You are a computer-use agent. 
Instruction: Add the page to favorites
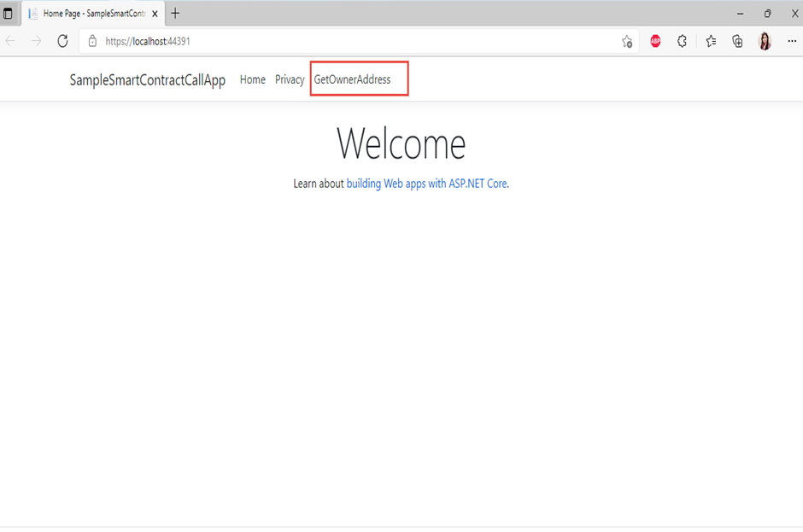tap(626, 40)
